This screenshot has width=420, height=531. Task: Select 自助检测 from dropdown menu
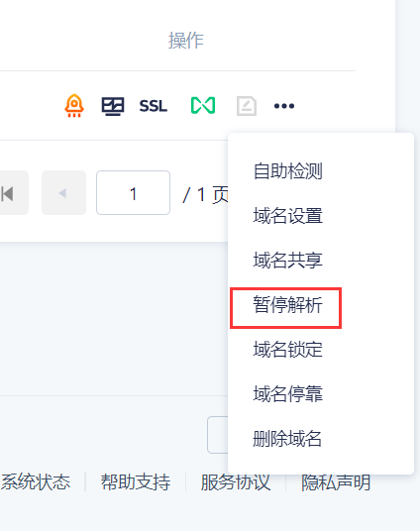pyautogui.click(x=288, y=171)
